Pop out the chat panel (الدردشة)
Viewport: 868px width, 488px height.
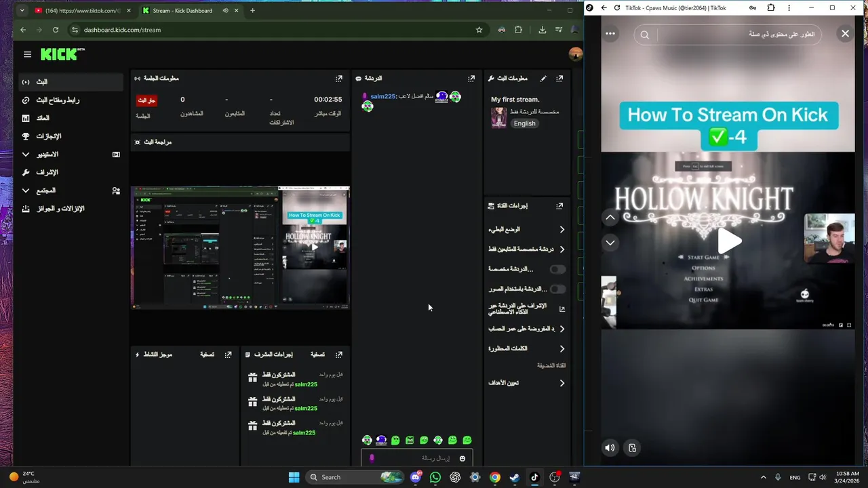[x=471, y=79]
